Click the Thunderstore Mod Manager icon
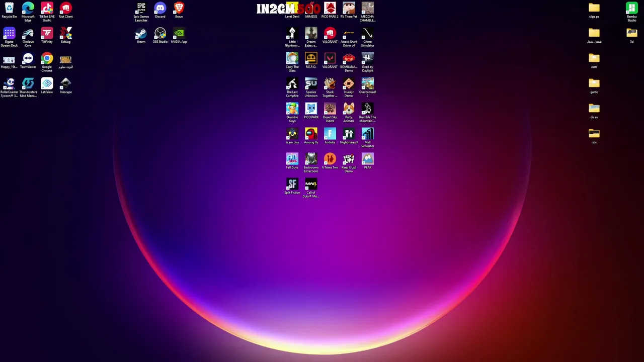Image resolution: width=644 pixels, height=362 pixels. tap(28, 83)
